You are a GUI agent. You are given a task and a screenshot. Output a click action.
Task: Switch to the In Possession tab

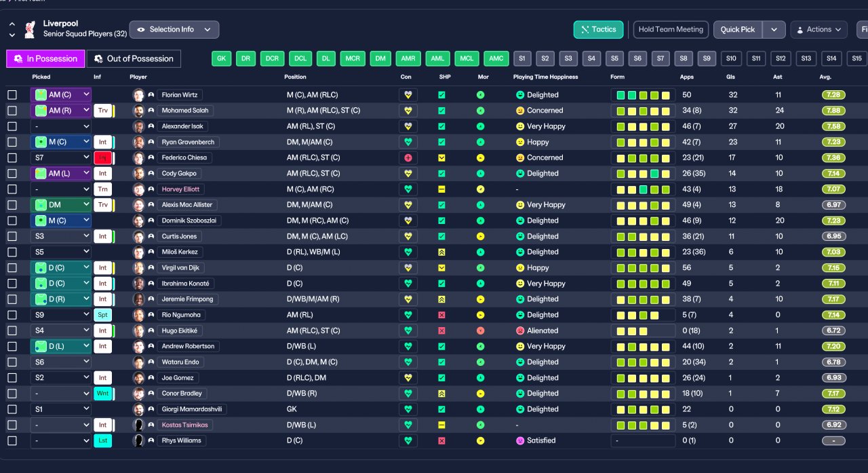pyautogui.click(x=46, y=58)
